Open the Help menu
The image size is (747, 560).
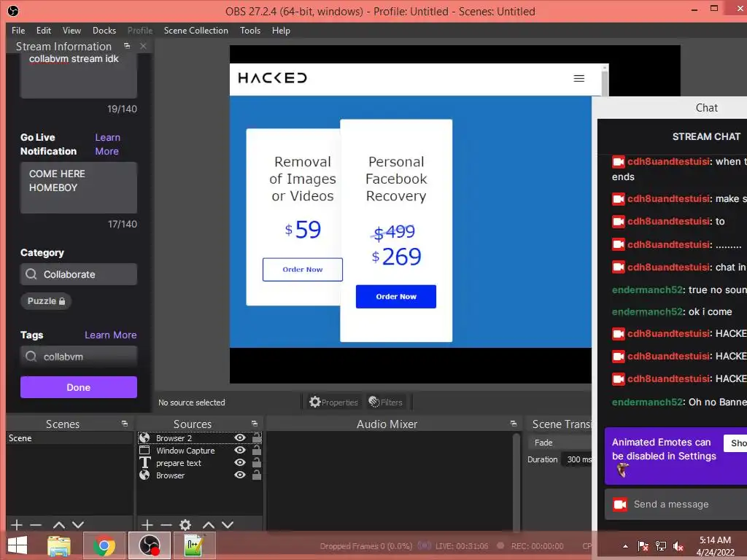click(281, 31)
